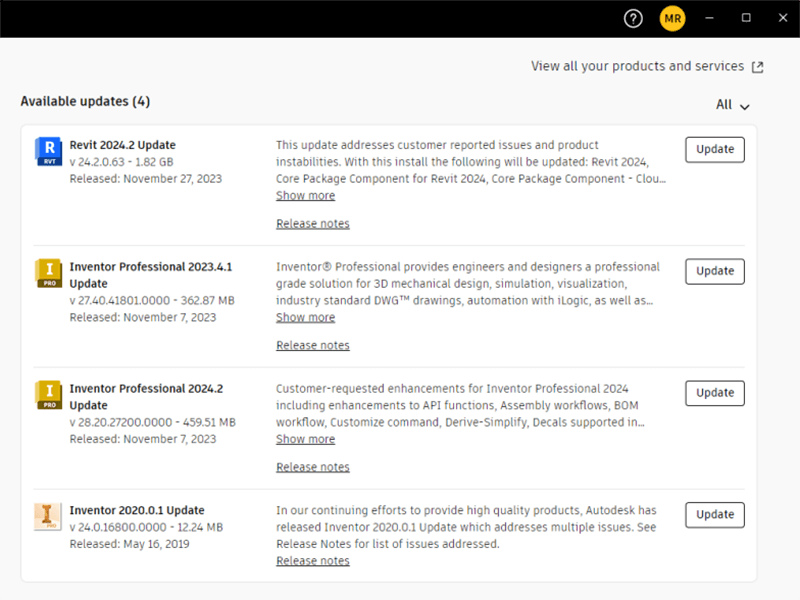Viewport: 800px width, 600px height.
Task: Click the Inventor 2020.0.1 product icon
Action: pyautogui.click(x=48, y=517)
